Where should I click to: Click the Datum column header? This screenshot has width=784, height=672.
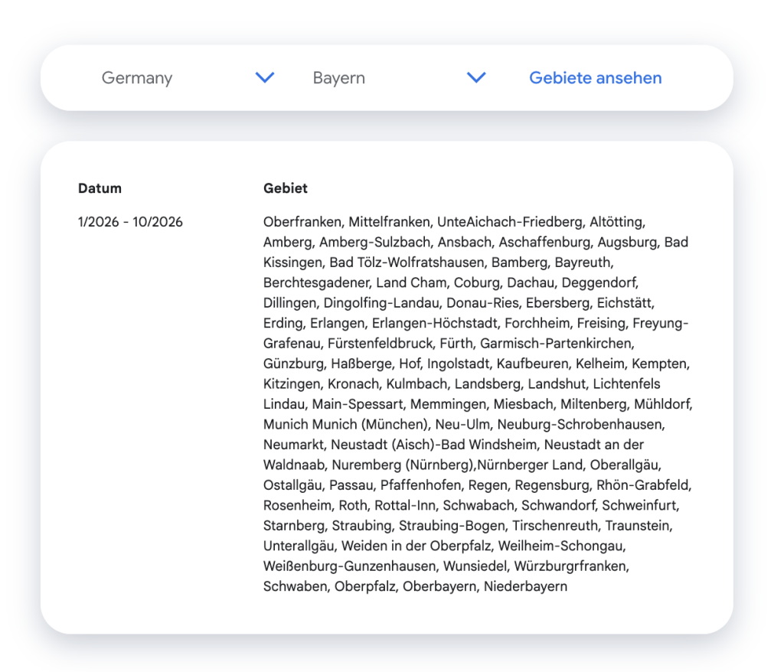tap(100, 188)
